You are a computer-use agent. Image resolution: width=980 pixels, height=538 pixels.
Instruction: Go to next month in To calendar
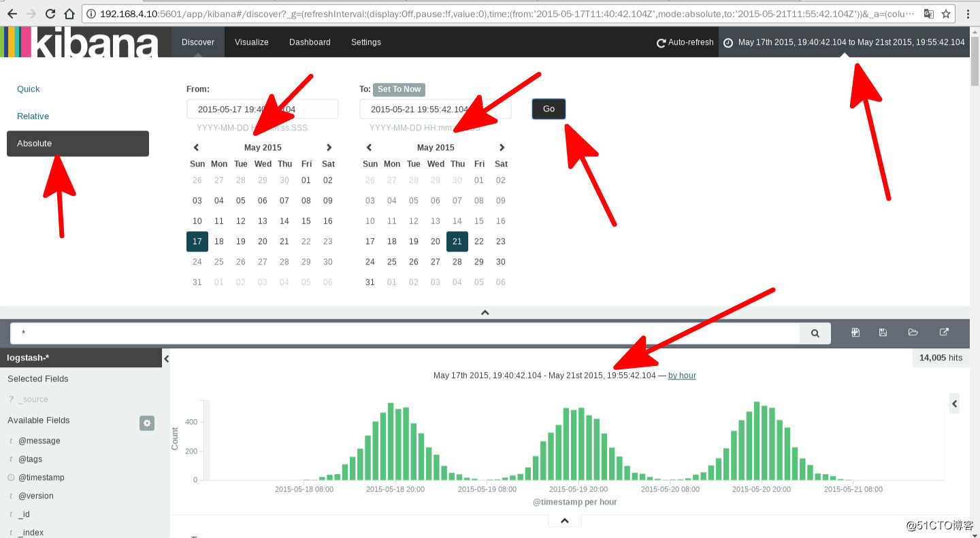[x=502, y=148]
